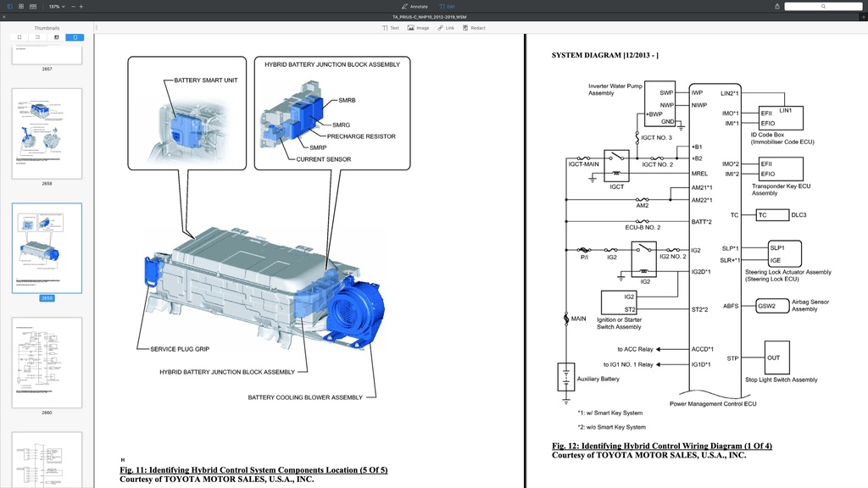Click the Fig. 12 caption link
868x488 pixels.
pyautogui.click(x=661, y=446)
